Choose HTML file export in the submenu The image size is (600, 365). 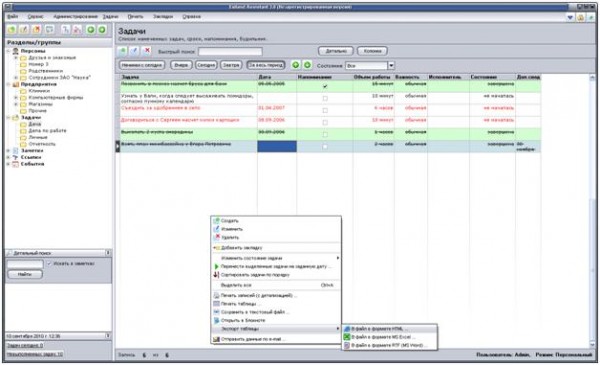390,329
